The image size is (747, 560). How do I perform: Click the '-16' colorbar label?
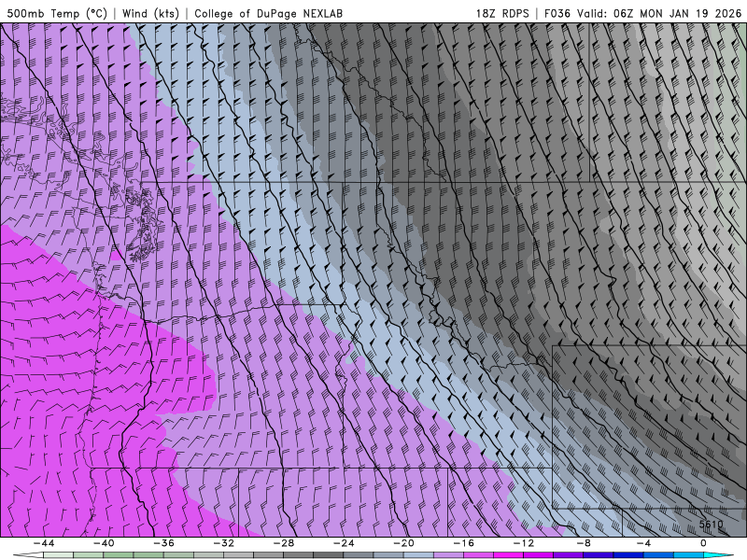tap(463, 543)
